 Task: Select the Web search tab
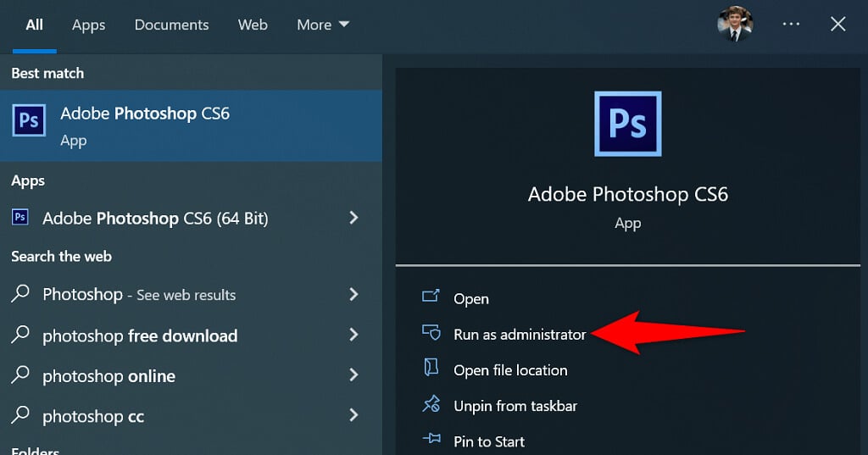click(x=253, y=25)
